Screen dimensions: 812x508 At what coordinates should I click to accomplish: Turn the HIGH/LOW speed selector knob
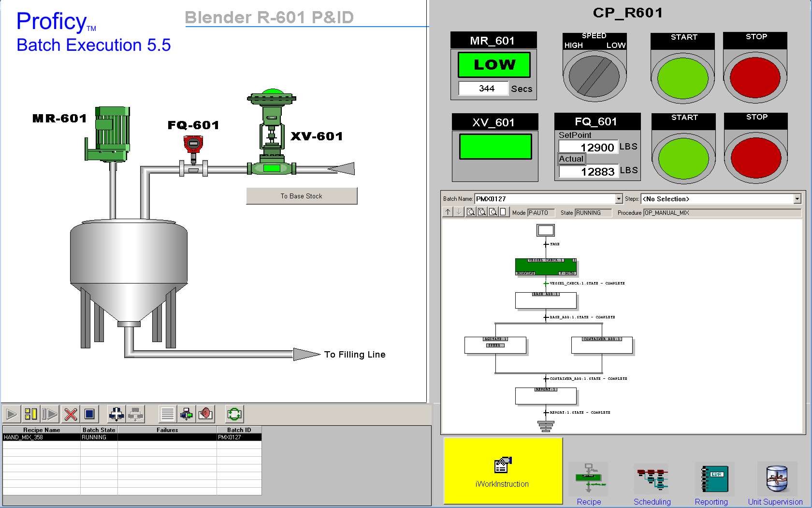pyautogui.click(x=594, y=76)
